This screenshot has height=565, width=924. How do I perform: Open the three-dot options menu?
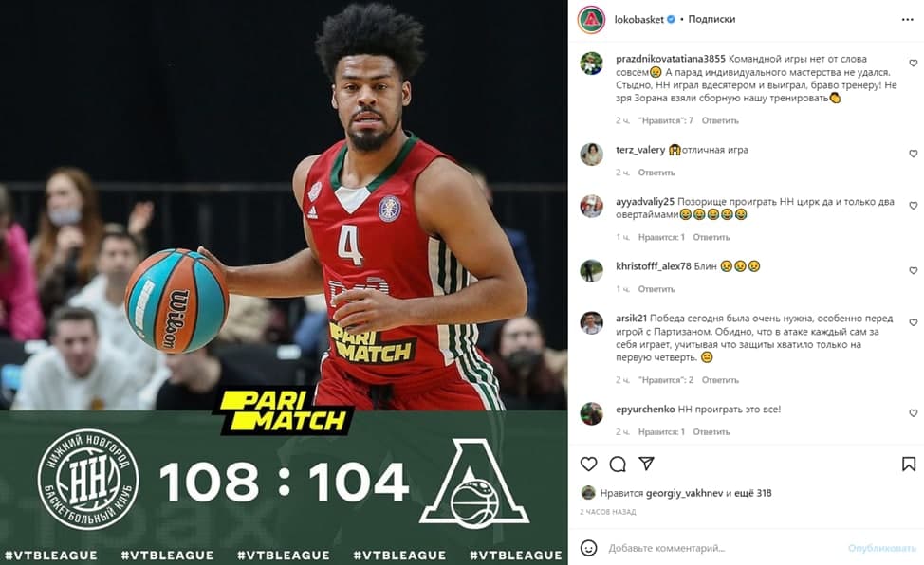pos(908,20)
